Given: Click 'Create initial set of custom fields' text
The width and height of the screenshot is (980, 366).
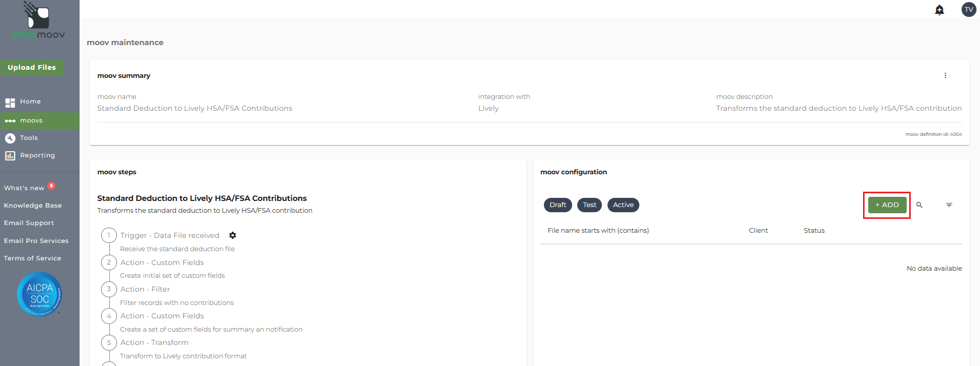Looking at the screenshot, I should (x=172, y=276).
